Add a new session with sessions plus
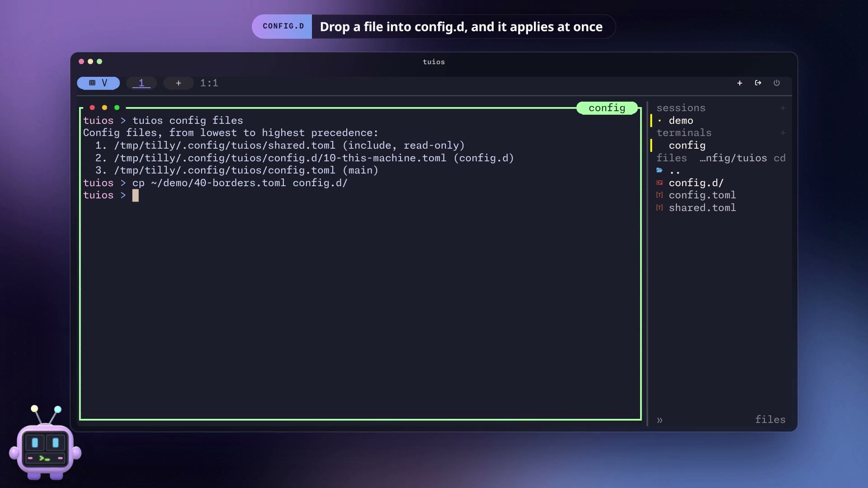Screen dimensions: 868x488 click(783, 108)
